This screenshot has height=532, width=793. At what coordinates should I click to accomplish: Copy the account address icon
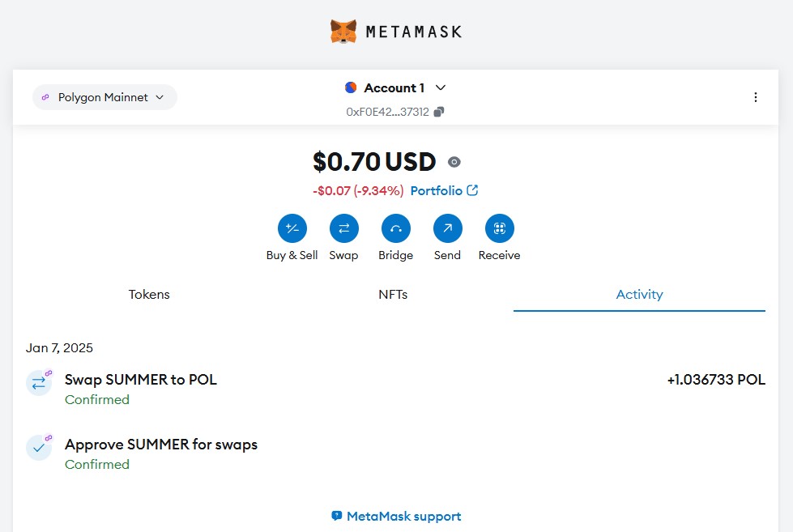tap(439, 112)
